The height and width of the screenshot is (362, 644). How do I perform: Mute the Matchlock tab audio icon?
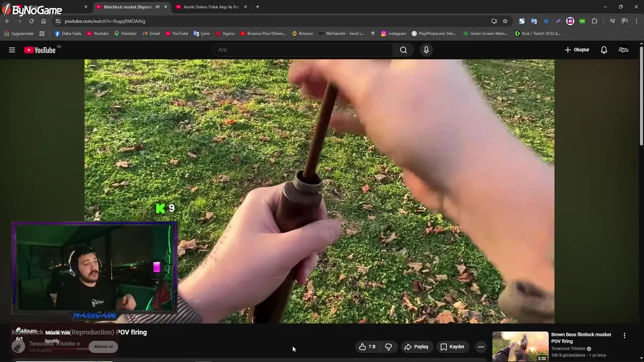click(157, 7)
